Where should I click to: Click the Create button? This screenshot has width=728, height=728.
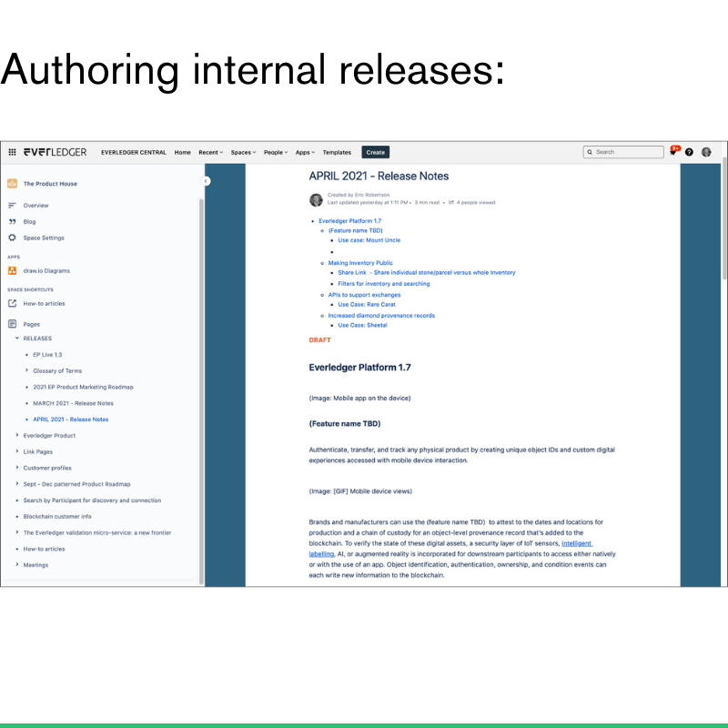click(x=376, y=152)
